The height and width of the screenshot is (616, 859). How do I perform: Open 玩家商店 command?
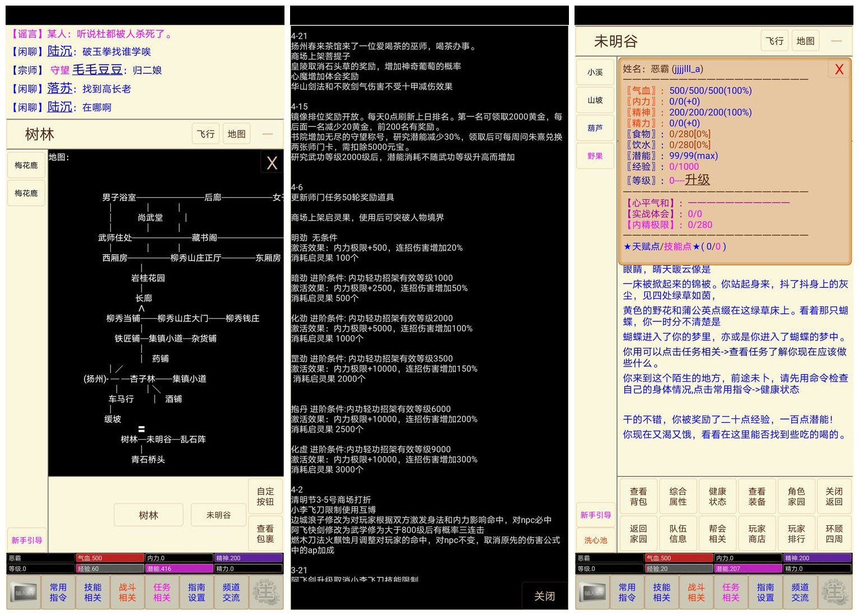[x=757, y=534]
